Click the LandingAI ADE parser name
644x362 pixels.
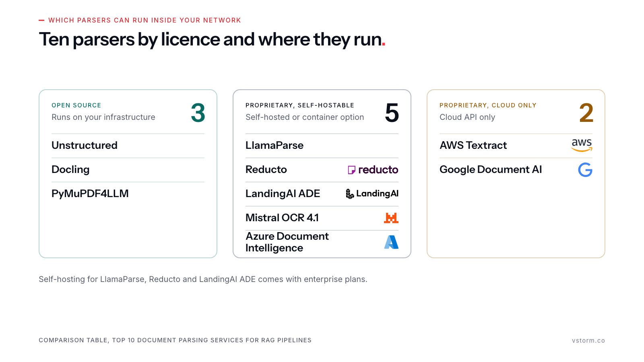pos(283,194)
